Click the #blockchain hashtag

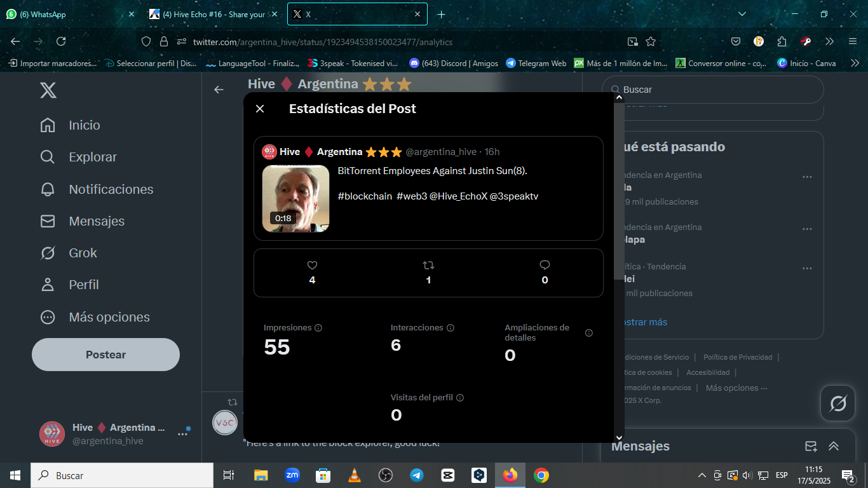pos(365,196)
